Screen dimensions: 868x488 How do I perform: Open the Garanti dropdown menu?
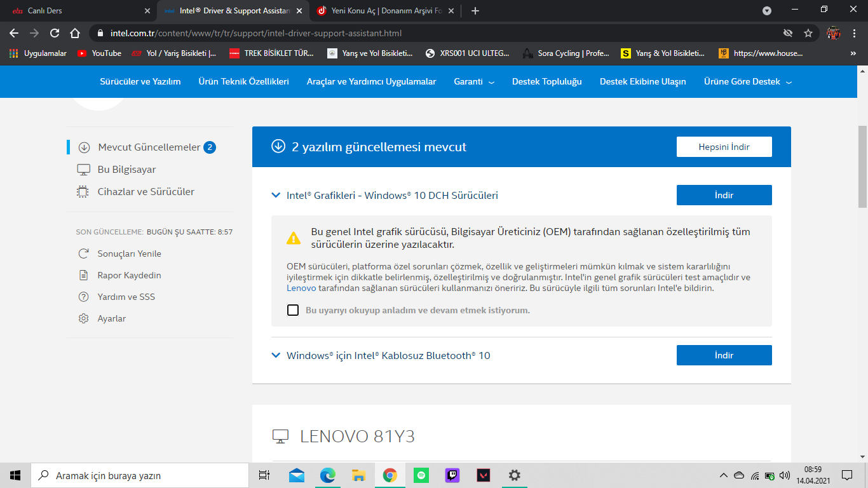click(474, 81)
